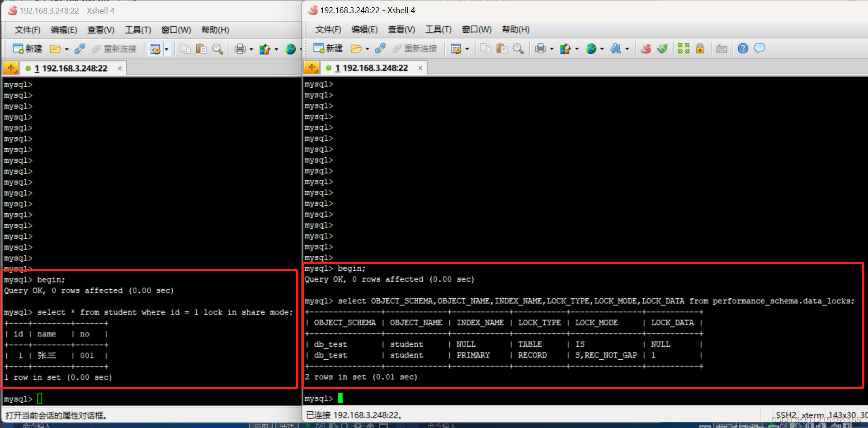Click the open folder icon in the left window
Viewport: 868px width, 428px height.
(56, 49)
